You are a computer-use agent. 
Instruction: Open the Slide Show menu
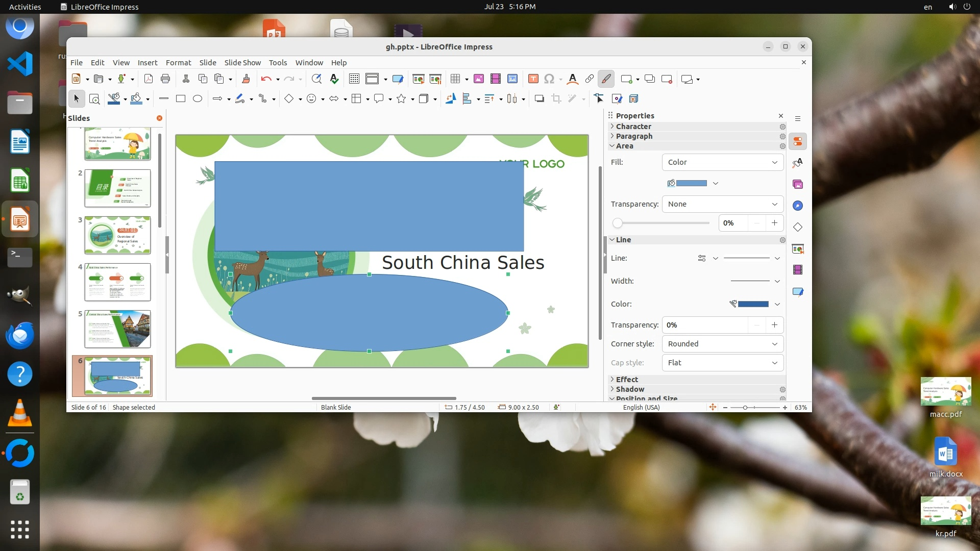click(x=242, y=62)
